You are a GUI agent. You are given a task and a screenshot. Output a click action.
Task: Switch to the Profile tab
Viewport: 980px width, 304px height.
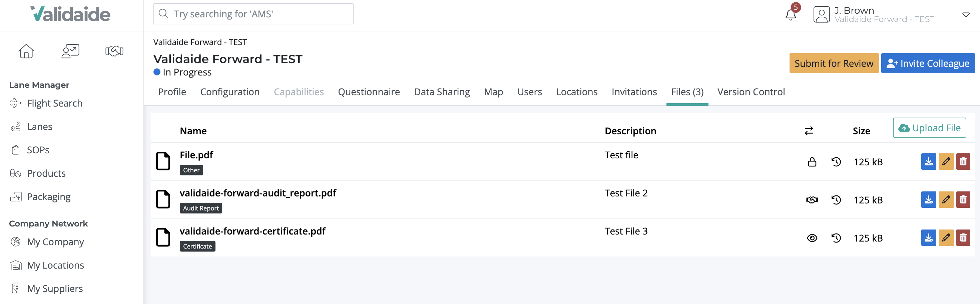[x=172, y=92]
